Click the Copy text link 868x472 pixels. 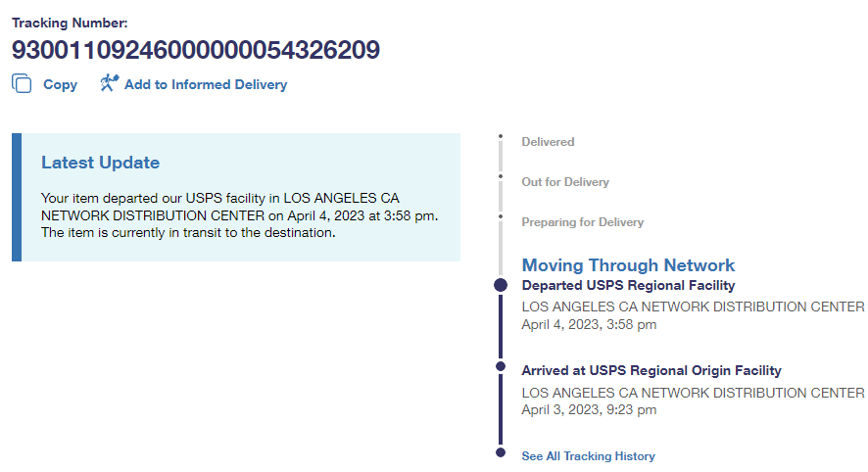(x=60, y=85)
